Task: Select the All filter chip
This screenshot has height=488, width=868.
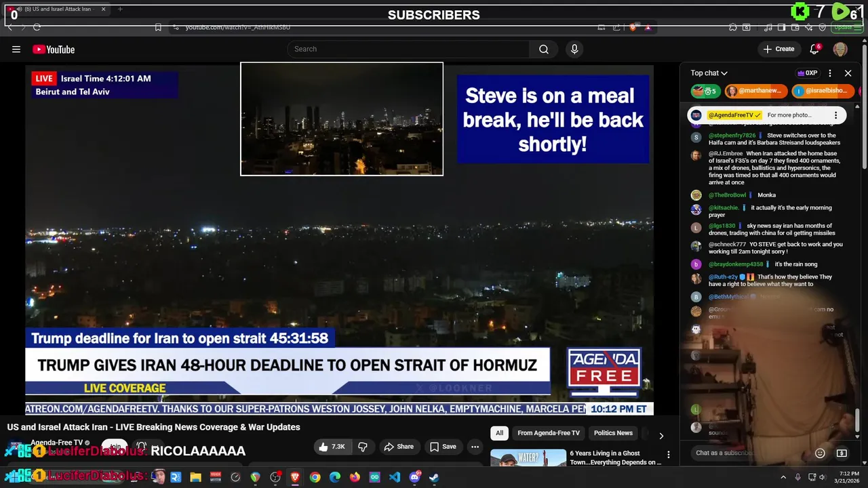Action: point(499,433)
